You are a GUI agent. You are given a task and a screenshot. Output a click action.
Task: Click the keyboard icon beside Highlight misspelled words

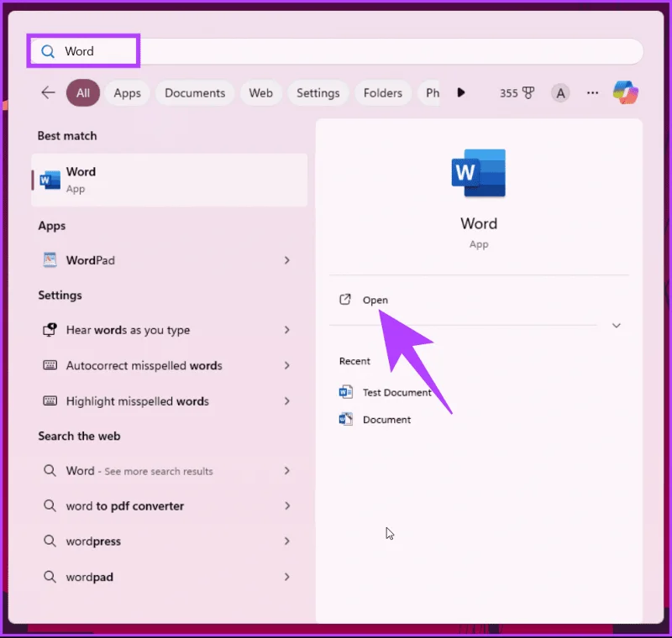[50, 400]
